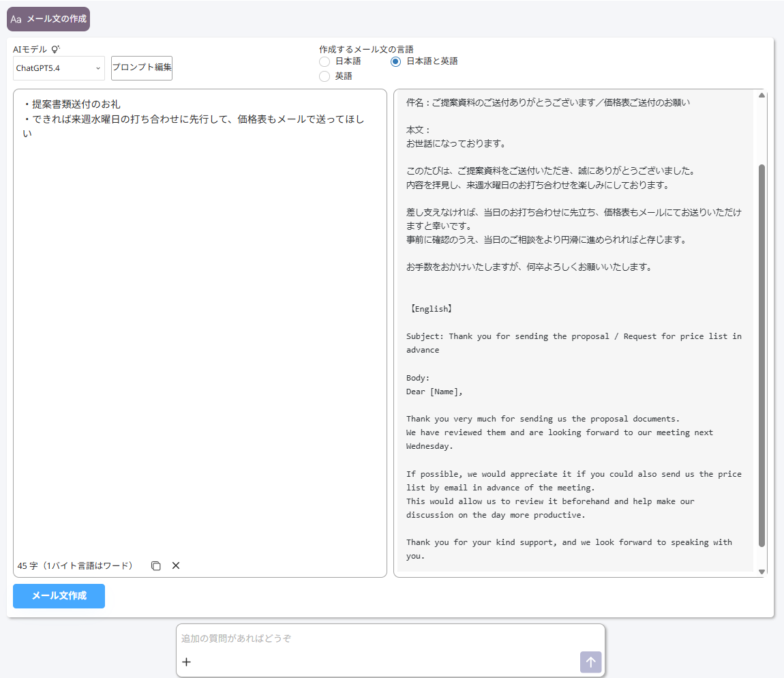Select the 英語 language radio button
This screenshot has width=784, height=678.
(x=325, y=76)
